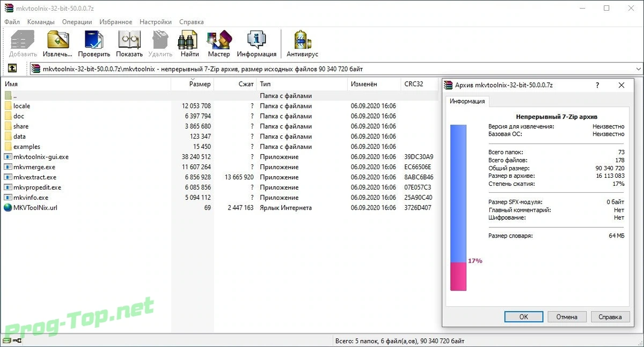Click the Проверить toolbar icon
This screenshot has width=644, height=347.
point(94,40)
